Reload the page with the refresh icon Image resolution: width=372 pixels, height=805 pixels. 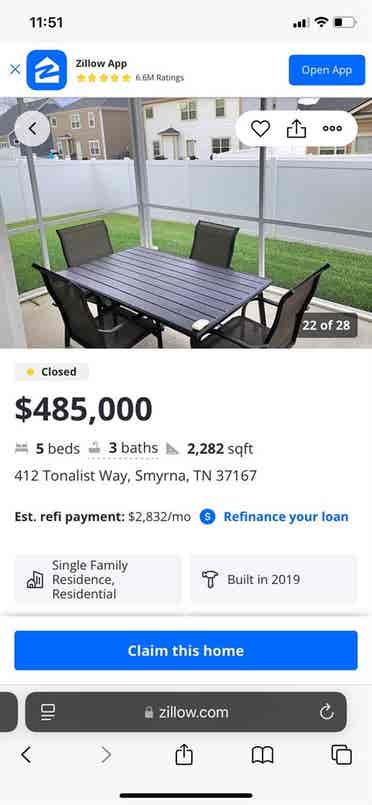coord(326,712)
